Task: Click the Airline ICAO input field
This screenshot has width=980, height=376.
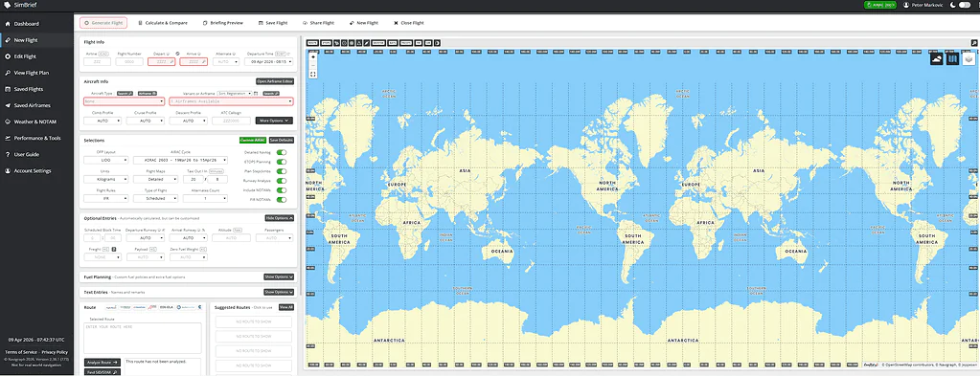Action: pos(97,62)
